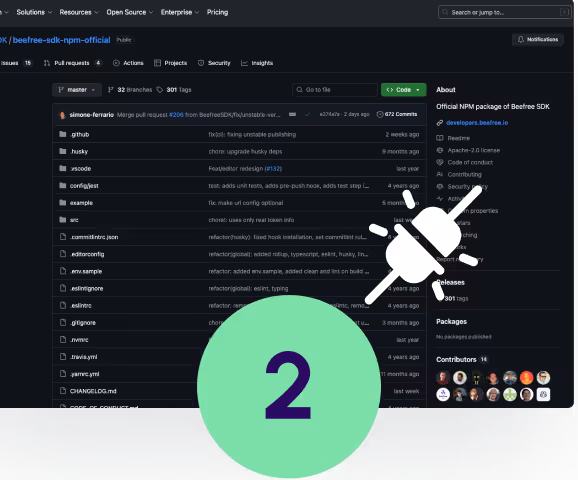The image size is (578, 480).
Task: Open the Enterprise menu
Action: click(x=180, y=12)
